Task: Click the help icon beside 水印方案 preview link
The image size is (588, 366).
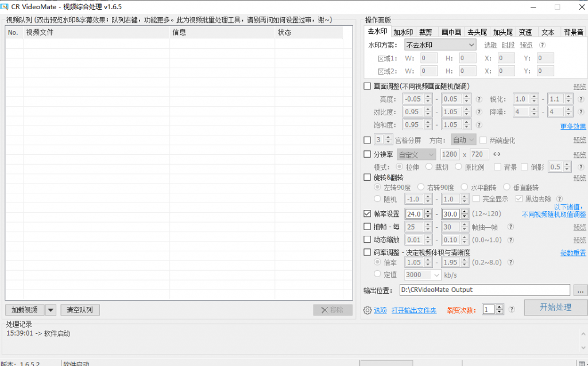Action: click(x=541, y=45)
